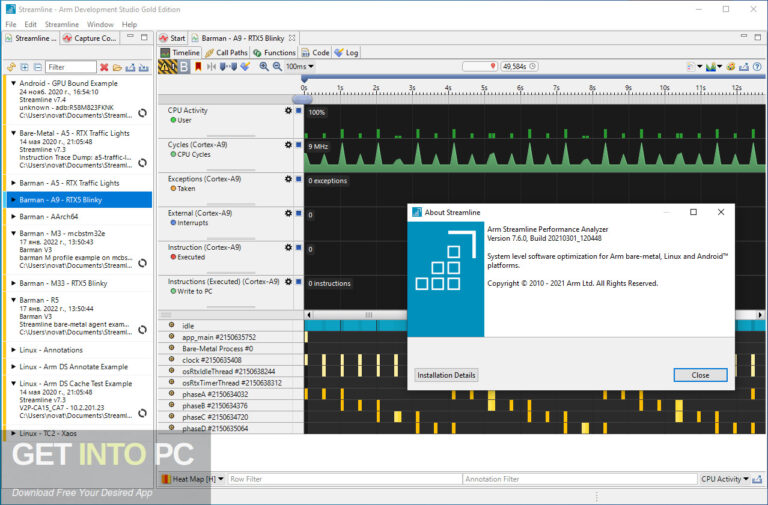Click the import capture icon left of the Start tab
The image size is (768, 505).
(144, 67)
